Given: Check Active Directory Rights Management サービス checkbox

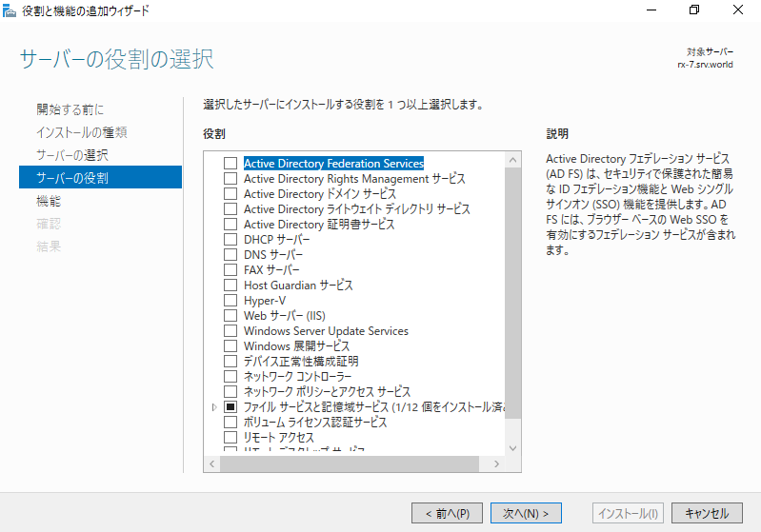Looking at the screenshot, I should tap(230, 179).
